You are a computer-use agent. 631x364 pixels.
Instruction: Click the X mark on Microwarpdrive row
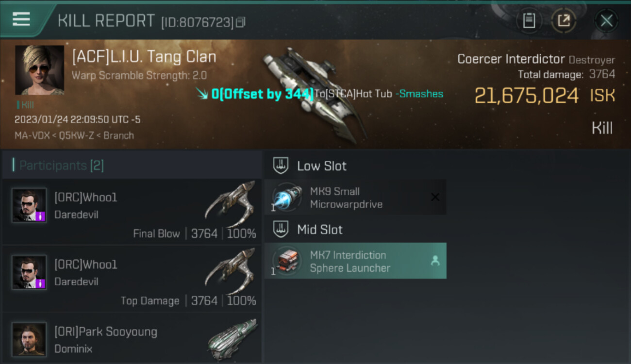tap(435, 197)
